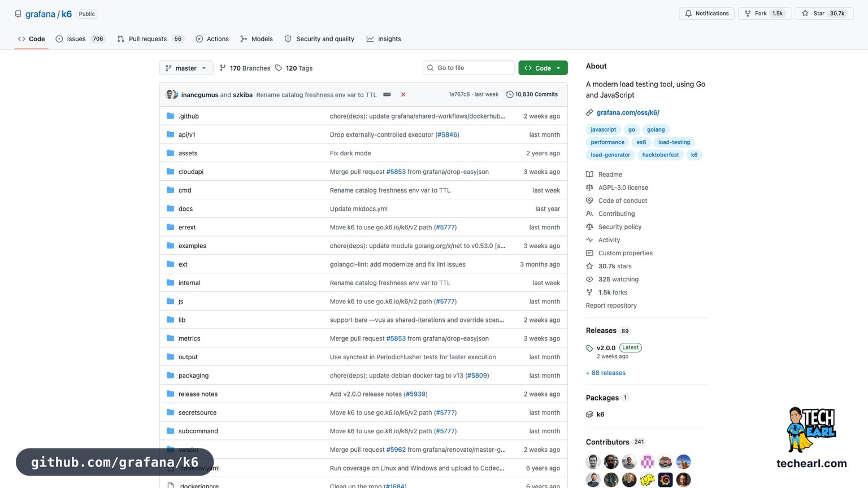The height and width of the screenshot is (488, 868).
Task: Open the Security policy link
Action: point(614,227)
